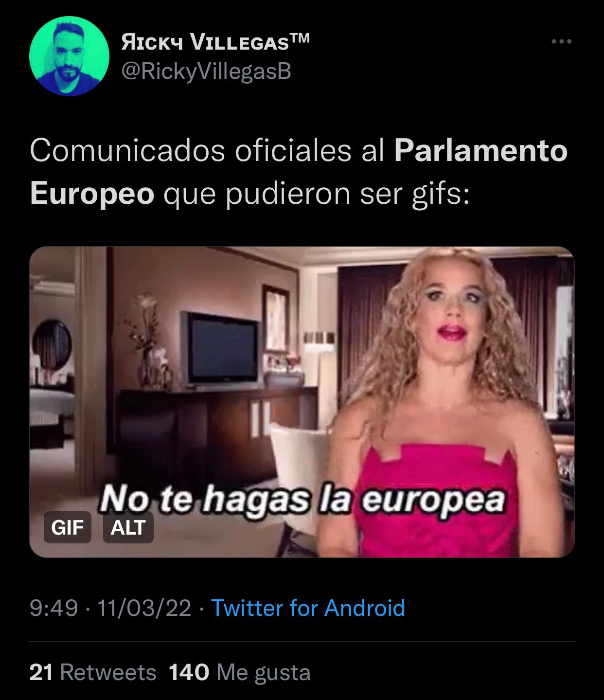Show the ALT description badge
The height and width of the screenshot is (700, 604).
pos(128,527)
